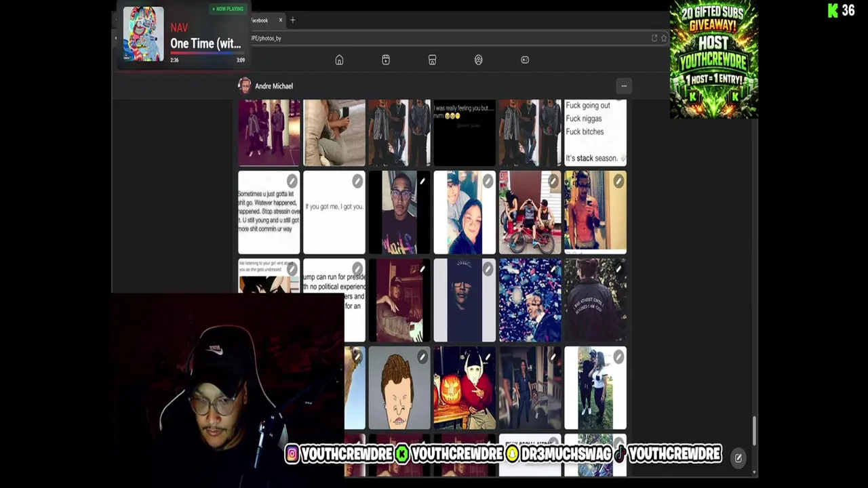Click pencil on the man reclining in chair photo
The height and width of the screenshot is (488, 868).
coord(422,269)
